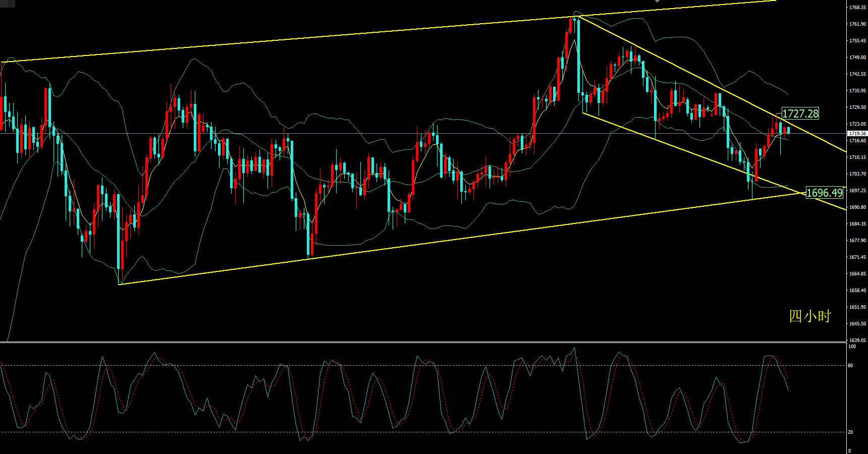The height and width of the screenshot is (454, 868).
Task: Click the chart shift triangle marker at top
Action: (x=657, y=2)
